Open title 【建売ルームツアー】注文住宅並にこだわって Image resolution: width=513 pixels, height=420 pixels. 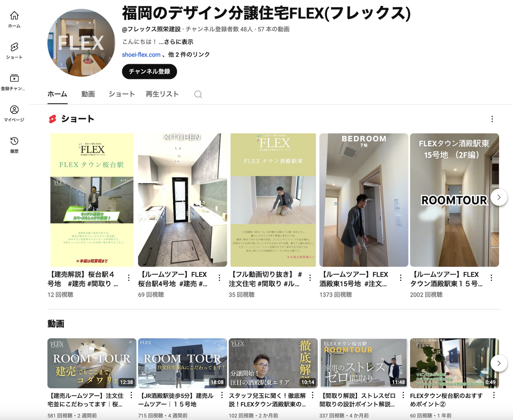point(85,400)
